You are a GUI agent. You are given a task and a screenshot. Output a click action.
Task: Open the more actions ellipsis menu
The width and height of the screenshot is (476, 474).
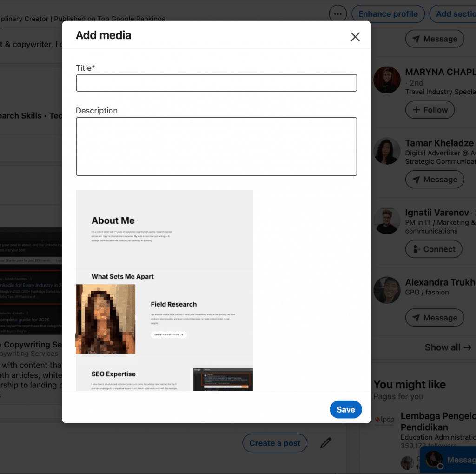337,13
